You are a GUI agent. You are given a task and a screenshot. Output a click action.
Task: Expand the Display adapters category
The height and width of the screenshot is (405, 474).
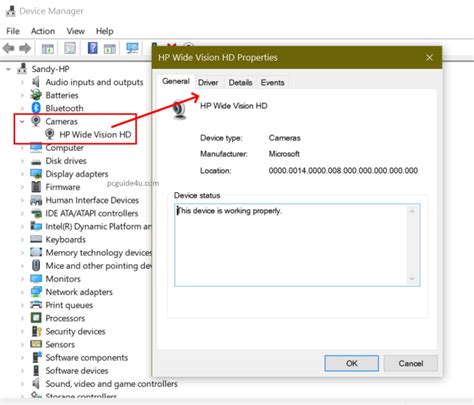[22, 174]
